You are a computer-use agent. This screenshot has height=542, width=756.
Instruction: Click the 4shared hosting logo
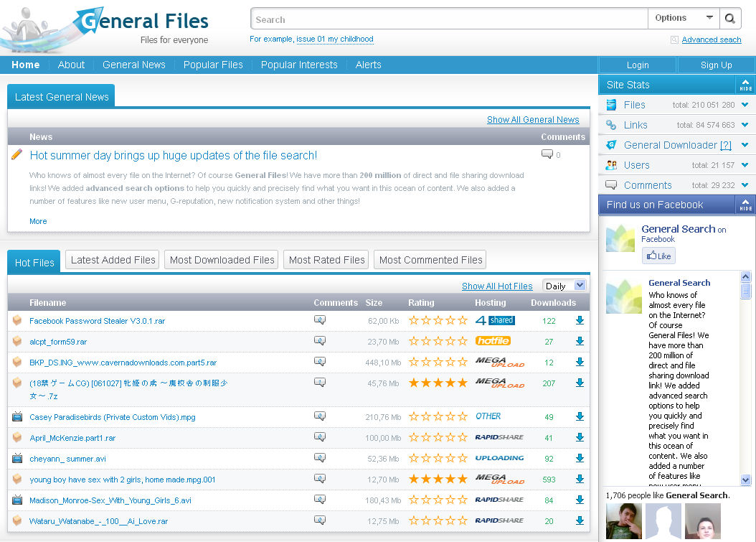coord(495,320)
